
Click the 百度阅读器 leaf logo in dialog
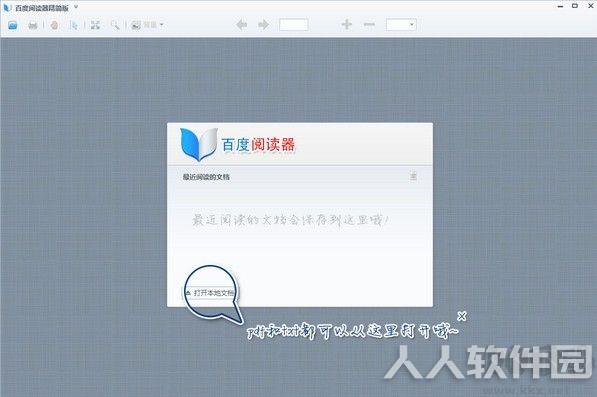click(198, 144)
